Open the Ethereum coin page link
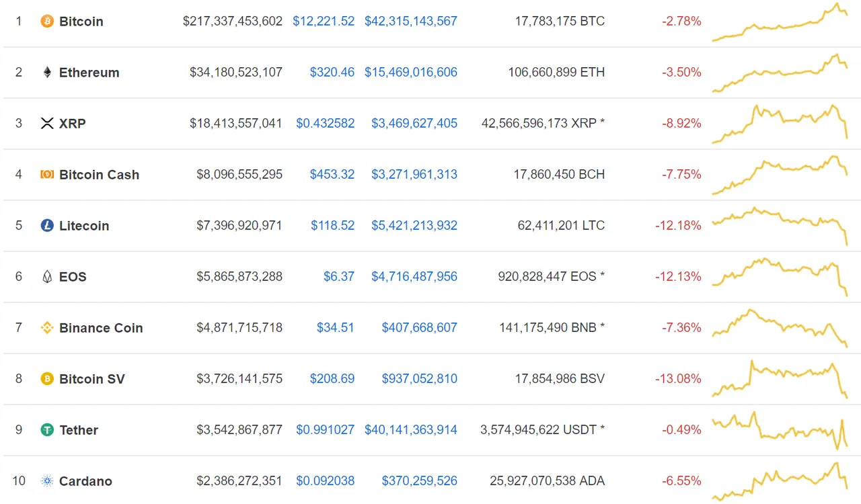The image size is (861, 504). (89, 73)
